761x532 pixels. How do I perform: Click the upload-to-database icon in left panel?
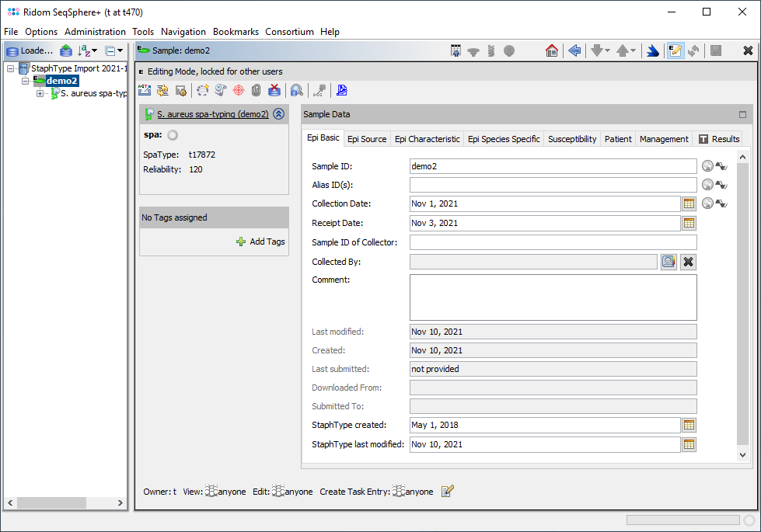(66, 50)
